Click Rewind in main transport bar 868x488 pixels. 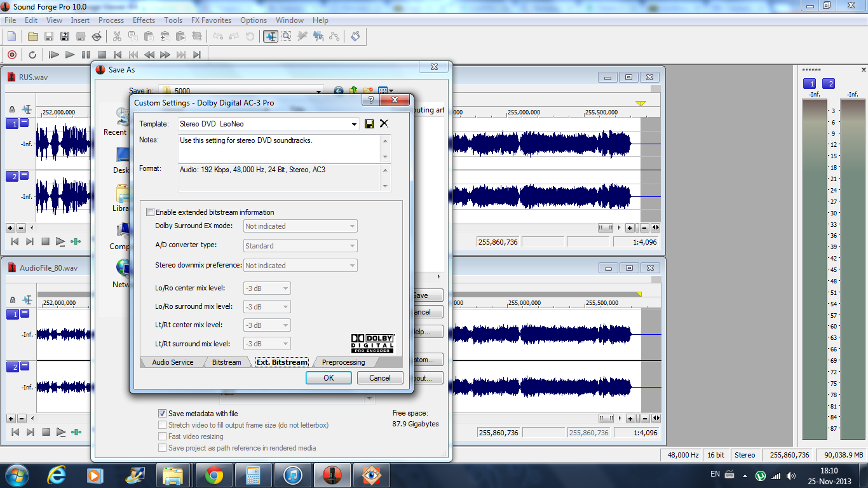coord(149,55)
